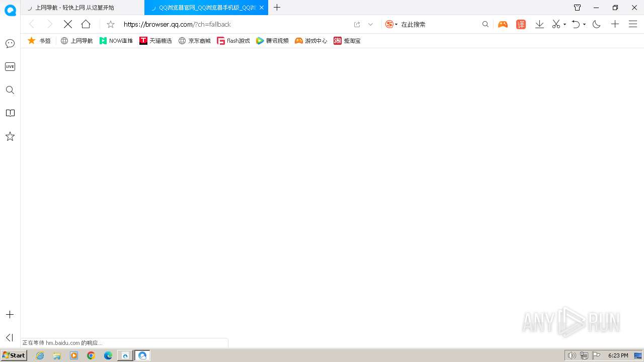Click the QQ Browser logo icon
This screenshot has height=362, width=644.
click(10, 10)
